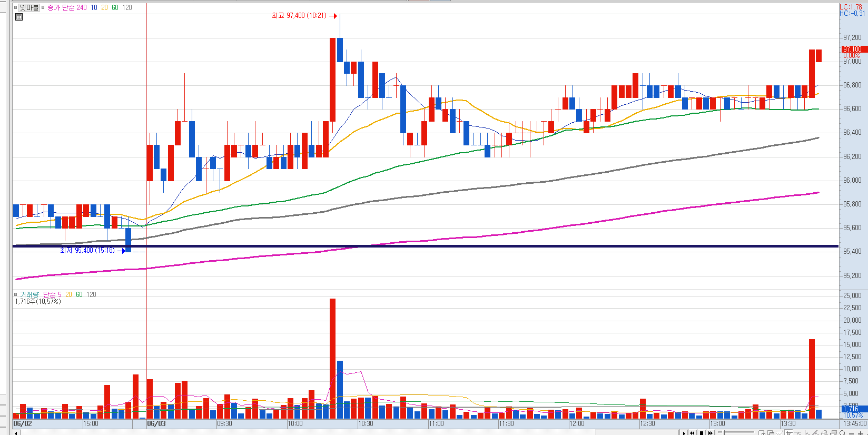The height and width of the screenshot is (435, 868).
Task: Click the 거래량 volume indicator label
Action: 29,294
